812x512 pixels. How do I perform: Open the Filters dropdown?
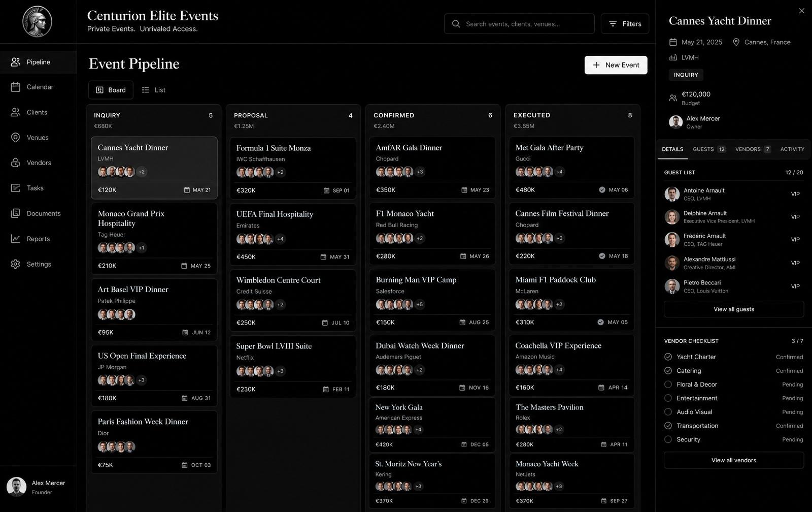point(625,24)
